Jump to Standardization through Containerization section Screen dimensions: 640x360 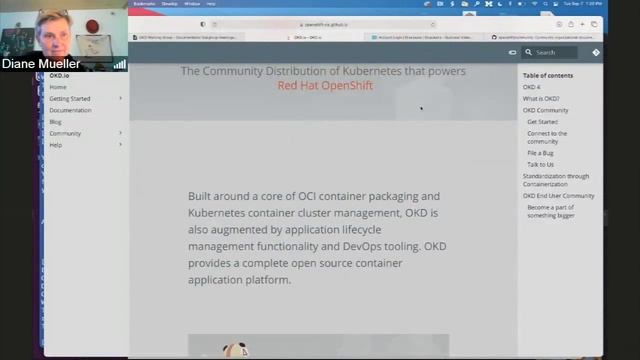[x=556, y=180]
